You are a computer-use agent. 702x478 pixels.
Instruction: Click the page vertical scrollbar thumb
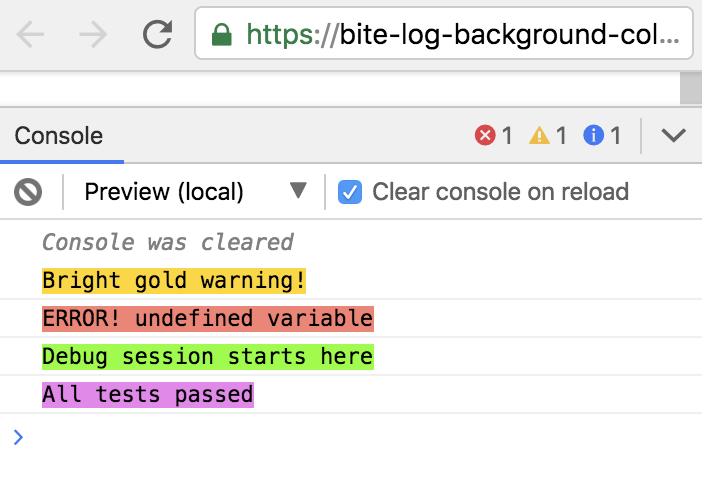click(691, 88)
